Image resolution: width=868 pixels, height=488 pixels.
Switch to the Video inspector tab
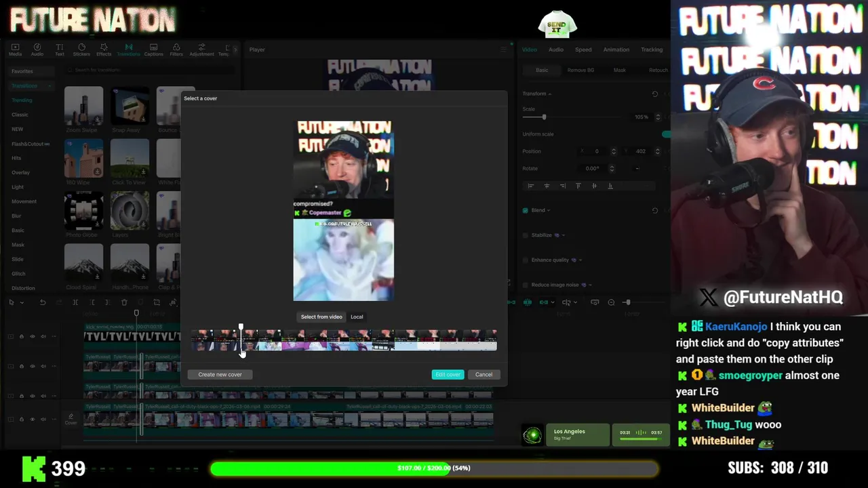pyautogui.click(x=530, y=49)
